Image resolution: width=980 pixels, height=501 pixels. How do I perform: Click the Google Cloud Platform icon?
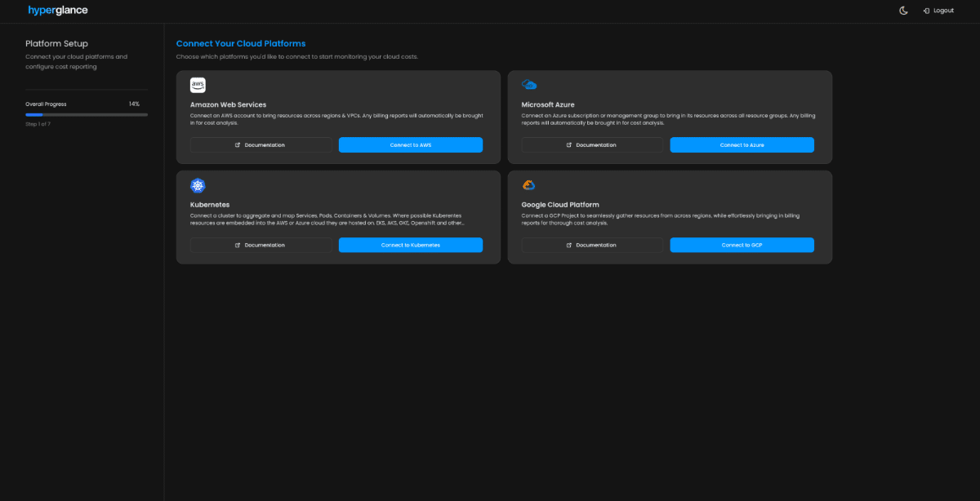pos(529,185)
